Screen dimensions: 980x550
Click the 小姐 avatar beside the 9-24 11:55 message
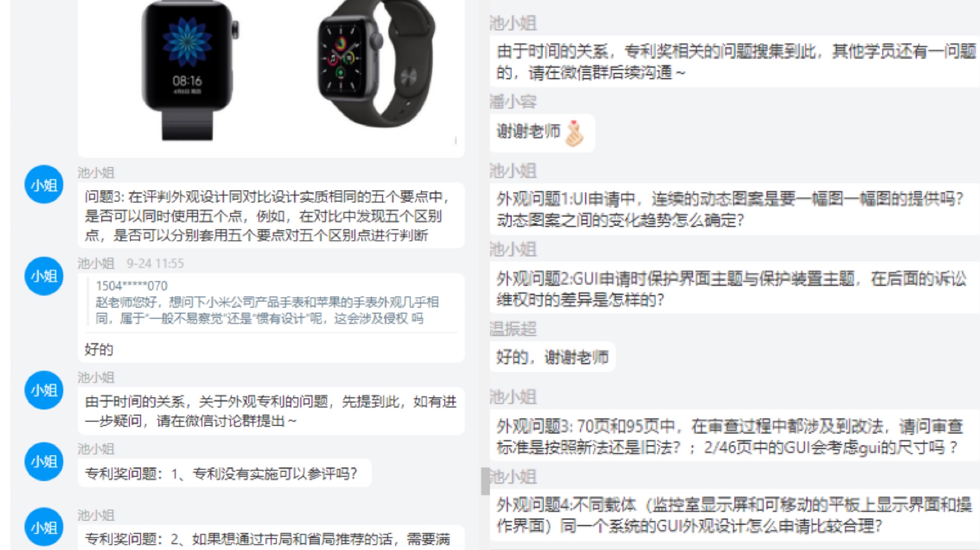(x=44, y=276)
